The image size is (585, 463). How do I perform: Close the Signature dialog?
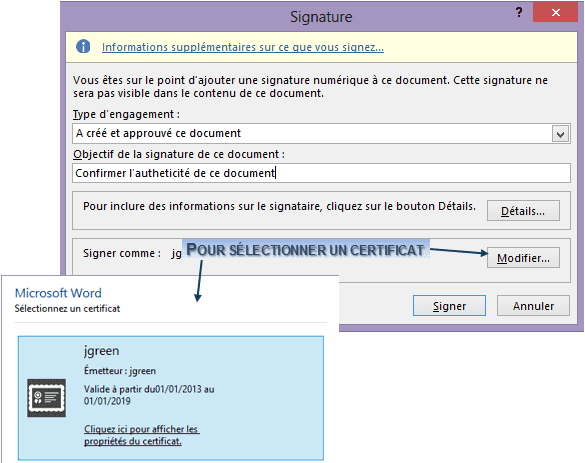pyautogui.click(x=555, y=12)
